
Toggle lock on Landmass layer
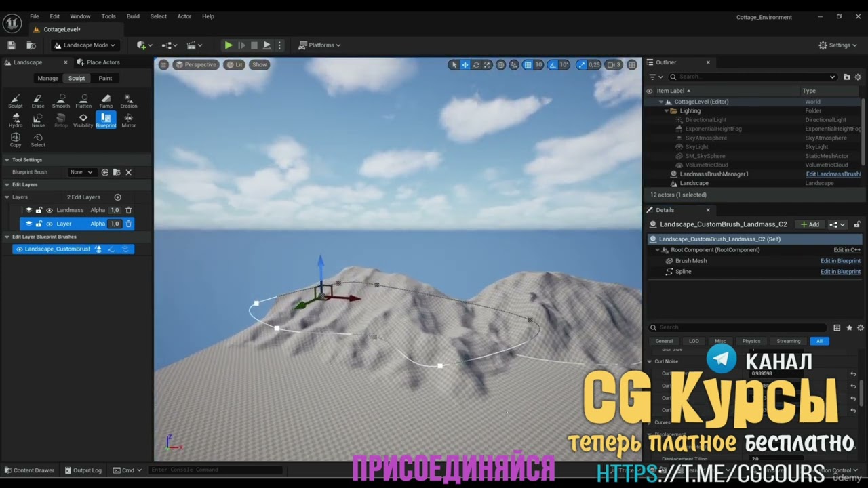(x=39, y=210)
